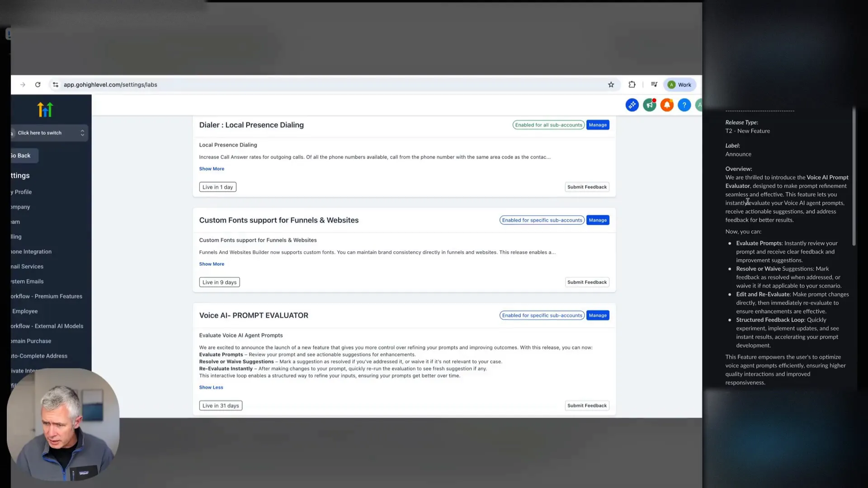Viewport: 868px width, 488px height.
Task: Open the blue question mark help icon
Action: coord(684,105)
